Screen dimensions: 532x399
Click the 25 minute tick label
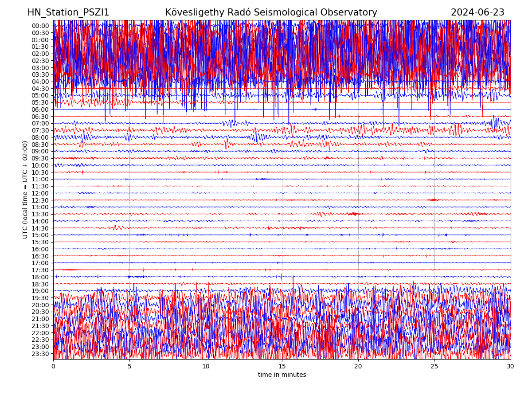[434, 367]
